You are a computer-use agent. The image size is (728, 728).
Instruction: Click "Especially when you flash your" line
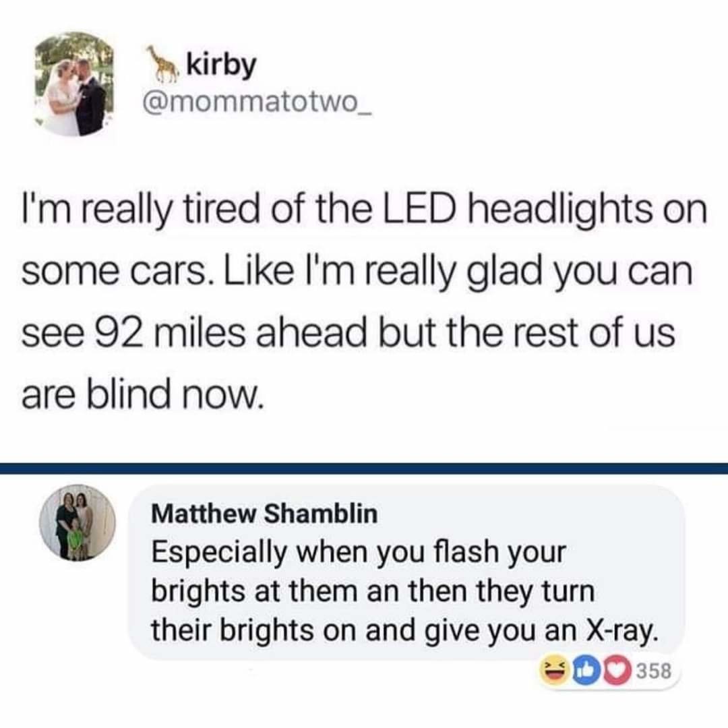(359, 553)
